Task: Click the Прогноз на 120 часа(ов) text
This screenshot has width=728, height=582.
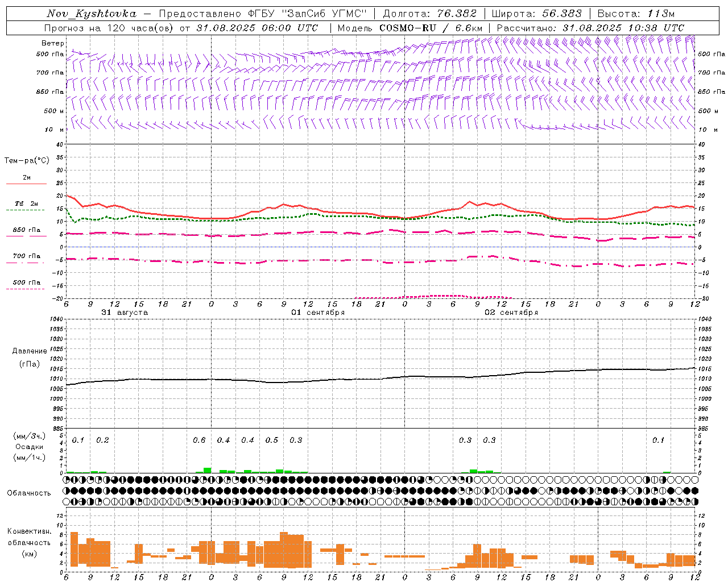Action: tap(110, 28)
